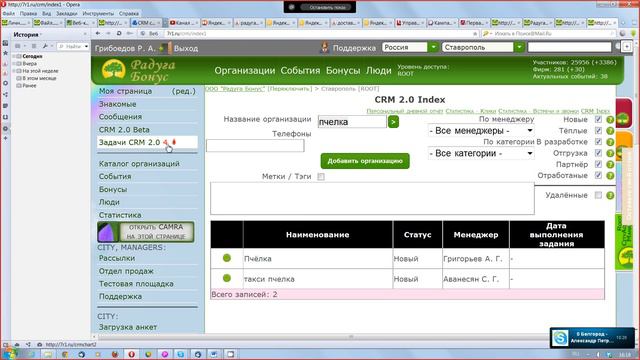Open the Ставрополь city dropdown arrow
640x360 pixels.
coord(519,47)
